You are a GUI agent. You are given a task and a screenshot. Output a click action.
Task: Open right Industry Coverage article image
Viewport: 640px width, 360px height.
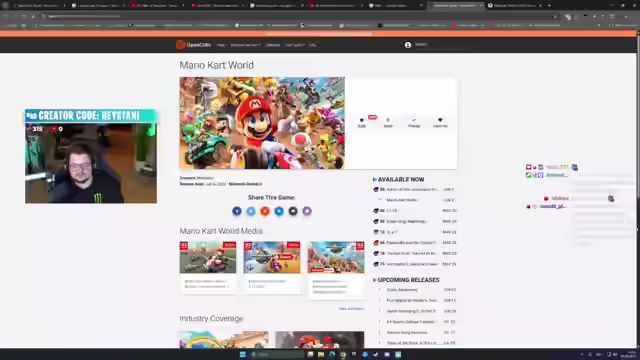tap(320, 340)
